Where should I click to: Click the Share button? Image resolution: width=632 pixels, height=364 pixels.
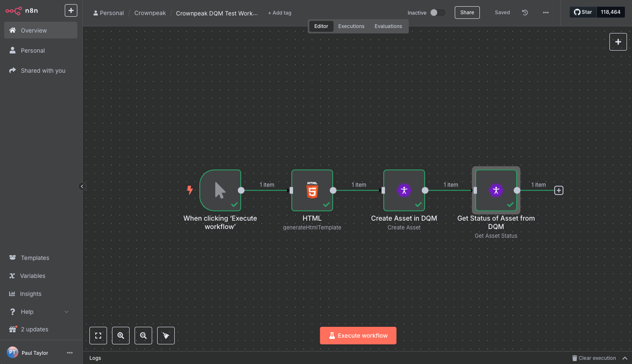[x=467, y=13]
